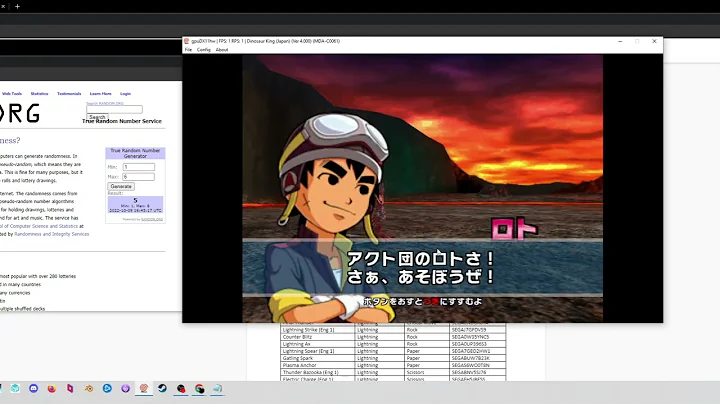Select the 'Counter Blitz' table cell
Viewport: 720px width, 404px height.
(317, 337)
